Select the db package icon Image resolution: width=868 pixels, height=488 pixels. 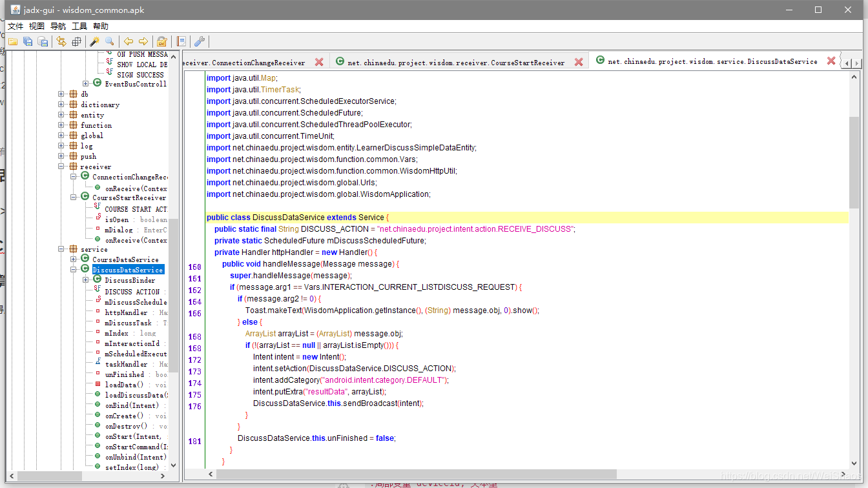pos(73,94)
